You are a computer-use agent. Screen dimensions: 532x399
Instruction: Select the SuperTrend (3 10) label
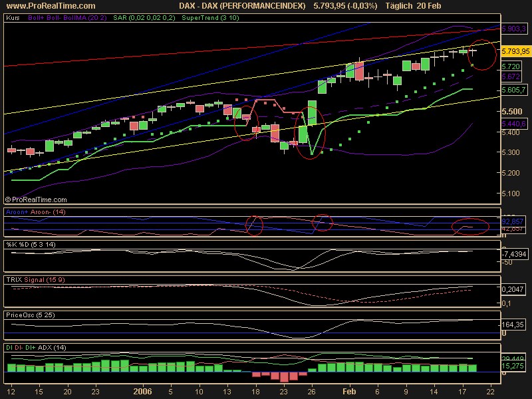pyautogui.click(x=210, y=18)
